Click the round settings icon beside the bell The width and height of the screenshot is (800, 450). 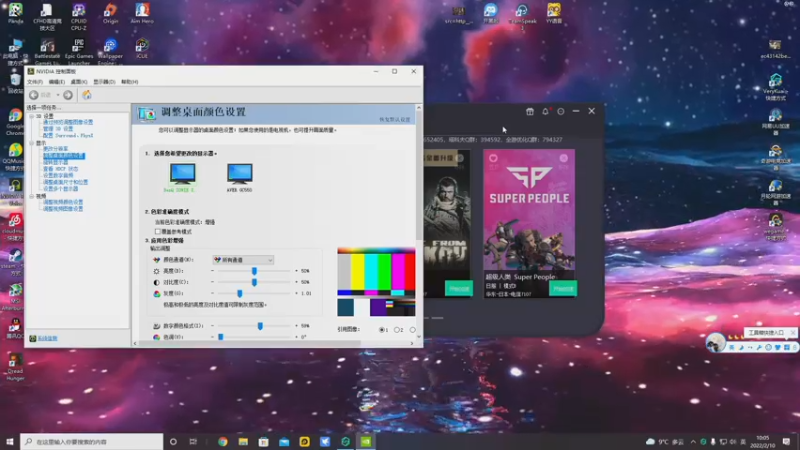pyautogui.click(x=561, y=111)
